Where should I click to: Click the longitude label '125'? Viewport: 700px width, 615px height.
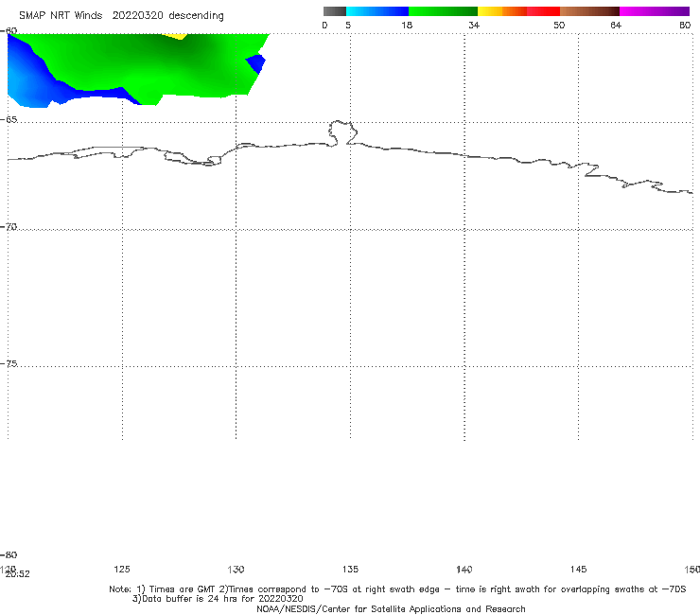click(x=122, y=569)
